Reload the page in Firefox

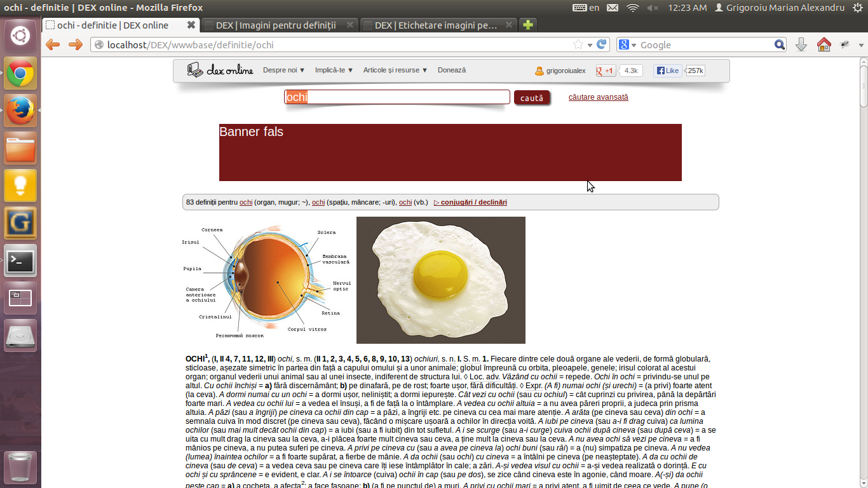[x=602, y=44]
